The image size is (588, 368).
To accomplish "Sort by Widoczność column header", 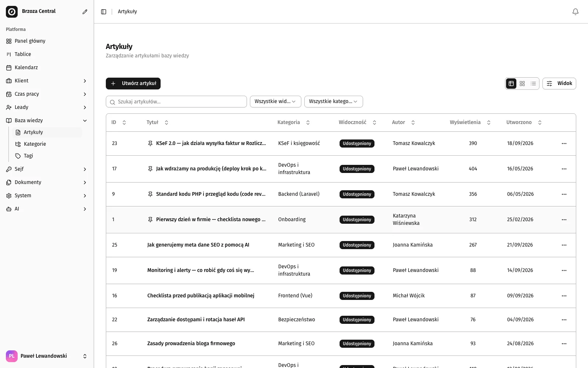I will (358, 123).
